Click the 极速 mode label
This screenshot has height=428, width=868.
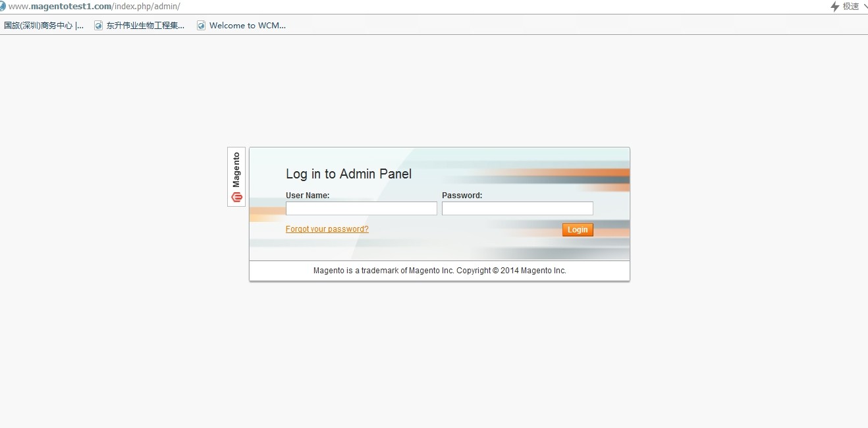(x=851, y=7)
